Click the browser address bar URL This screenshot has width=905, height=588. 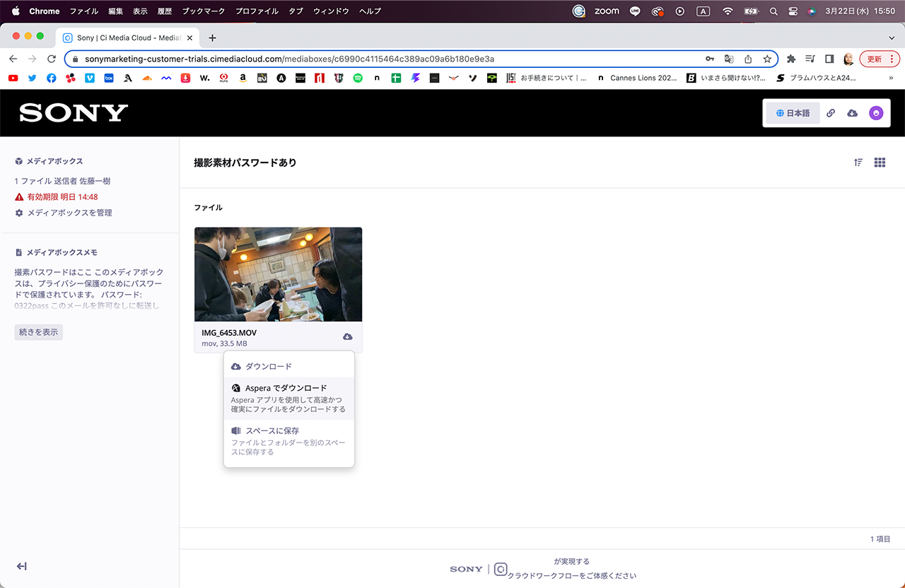coord(289,59)
